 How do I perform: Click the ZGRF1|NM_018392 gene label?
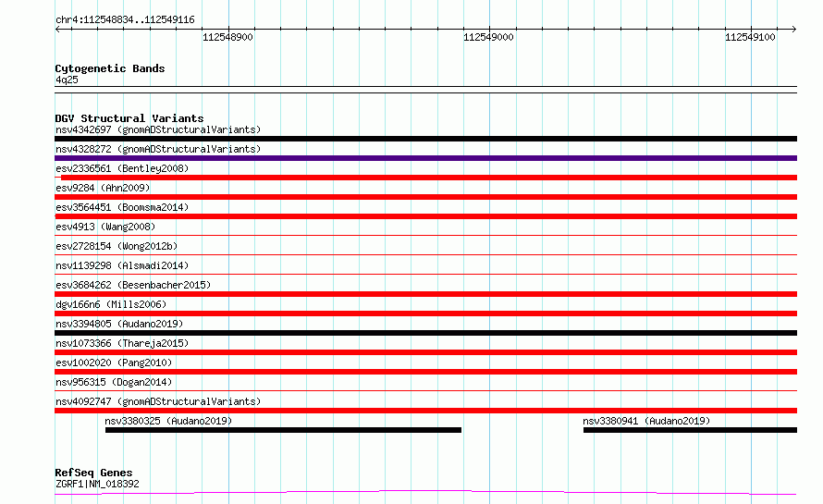pyautogui.click(x=97, y=484)
